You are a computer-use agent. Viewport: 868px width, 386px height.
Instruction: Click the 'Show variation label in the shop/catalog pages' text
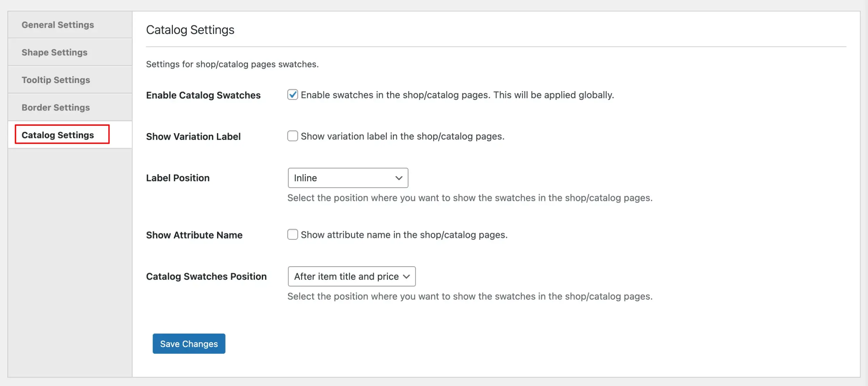coord(402,136)
